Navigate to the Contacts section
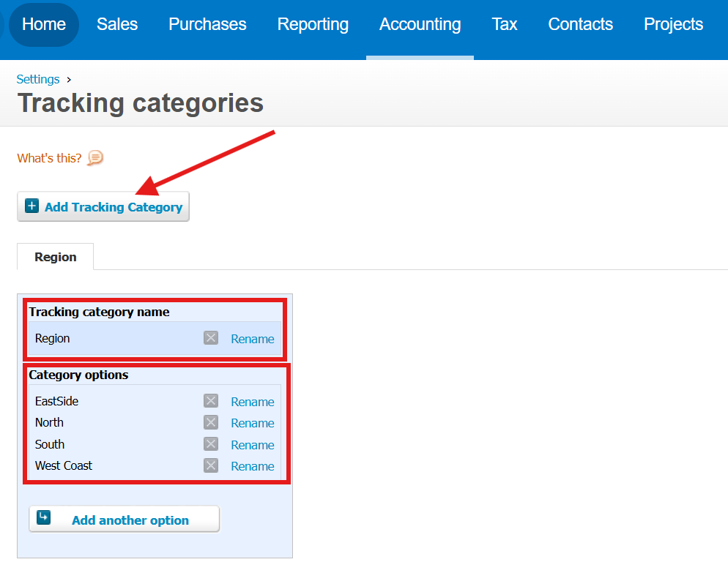 (580, 24)
